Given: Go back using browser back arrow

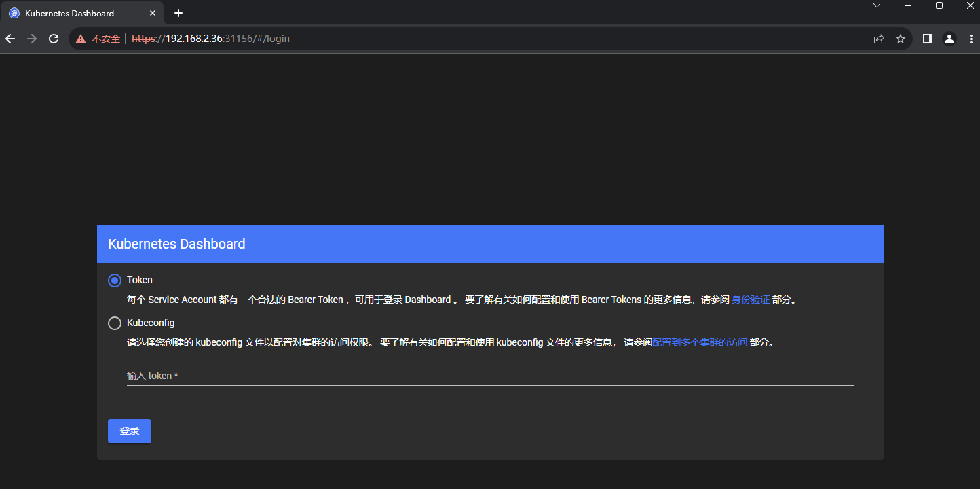Looking at the screenshot, I should (x=10, y=39).
